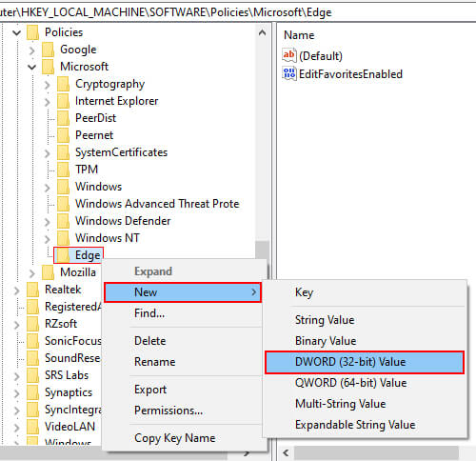
Task: Click the SystemCertificates folder icon
Action: [64, 152]
